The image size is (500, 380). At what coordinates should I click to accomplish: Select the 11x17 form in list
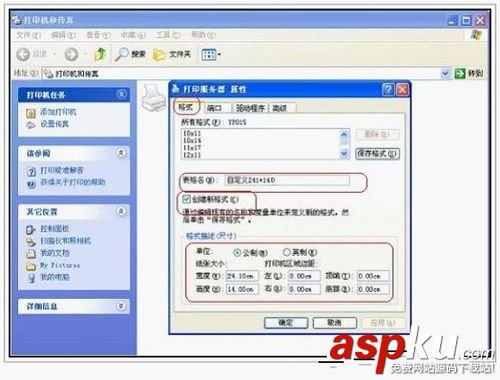[192, 148]
